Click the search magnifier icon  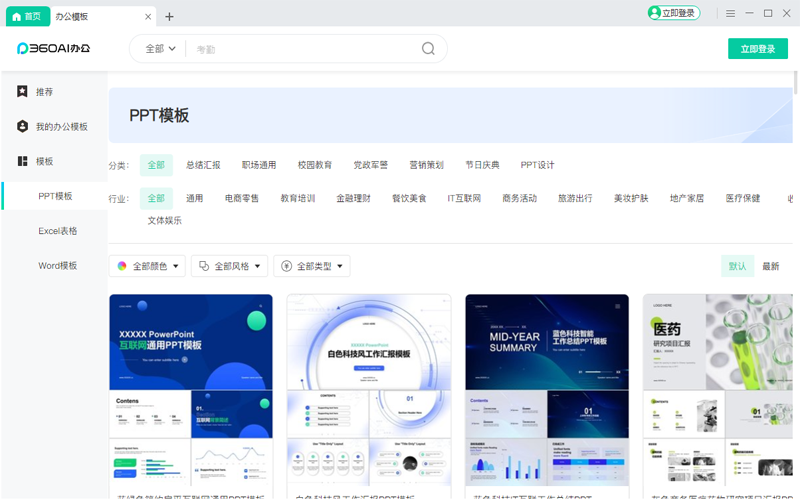[x=428, y=49]
